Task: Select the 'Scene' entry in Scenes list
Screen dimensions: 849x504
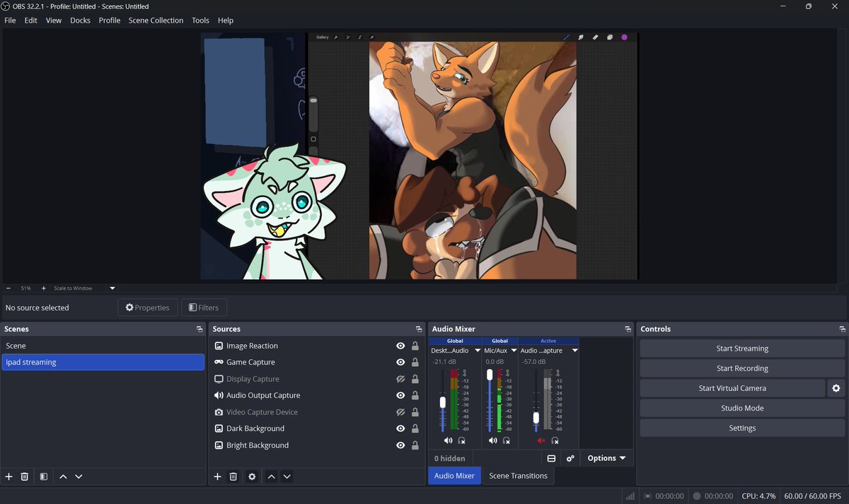Action: [x=103, y=346]
